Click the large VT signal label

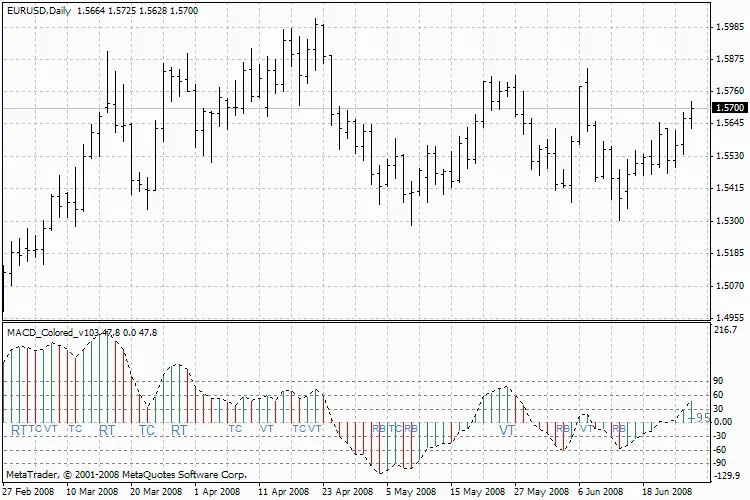tap(508, 431)
